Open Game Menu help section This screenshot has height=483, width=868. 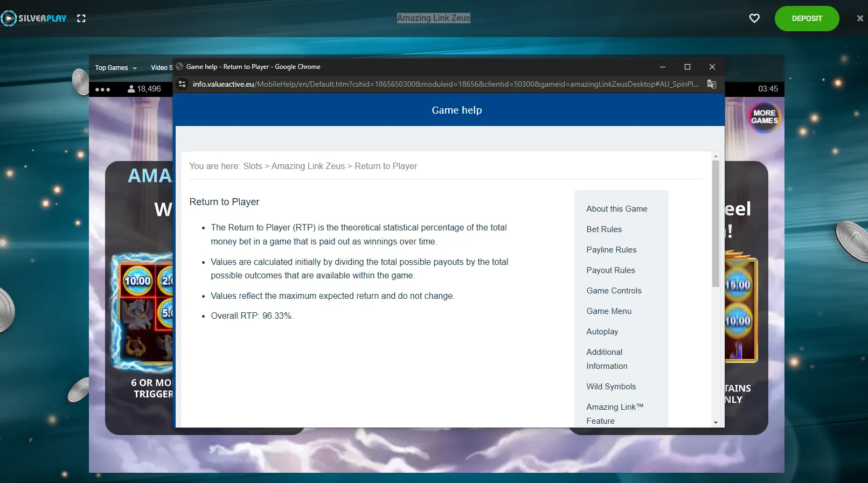pyautogui.click(x=609, y=311)
